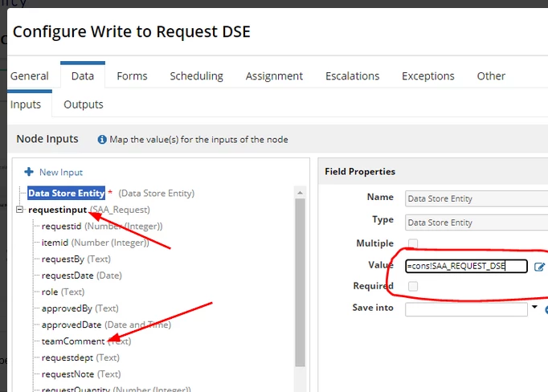Click the Type field in Field Properties
The height and width of the screenshot is (392, 548).
476,223
